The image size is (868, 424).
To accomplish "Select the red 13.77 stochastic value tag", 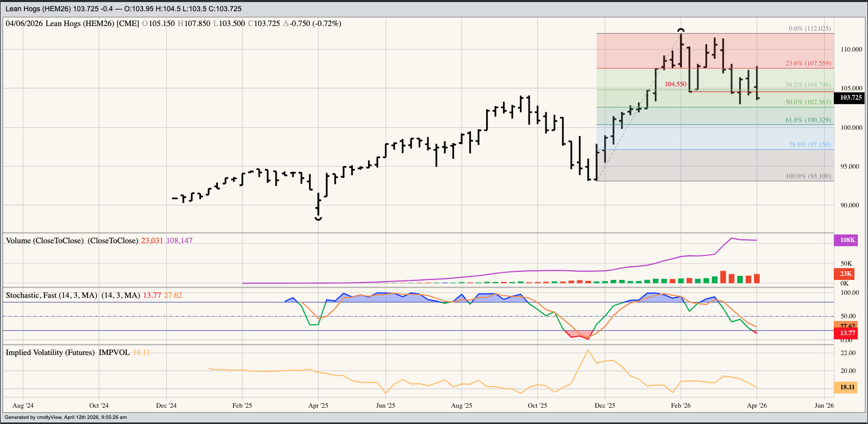I will click(848, 333).
